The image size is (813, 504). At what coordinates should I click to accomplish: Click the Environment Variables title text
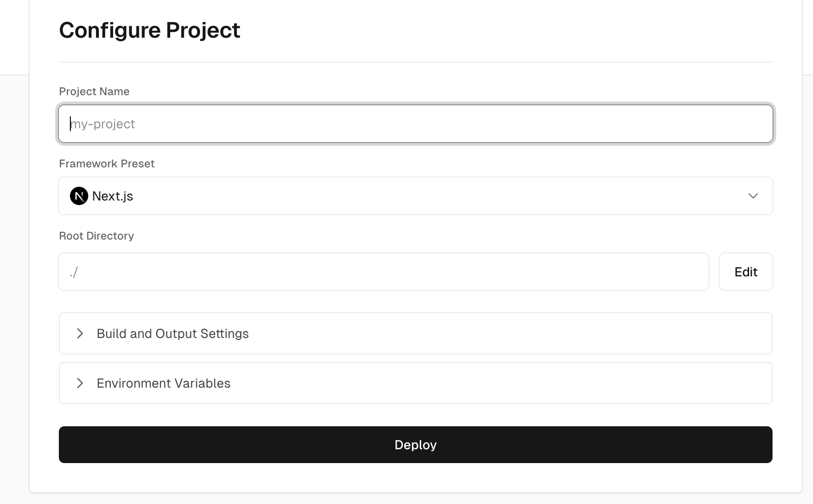click(x=163, y=383)
